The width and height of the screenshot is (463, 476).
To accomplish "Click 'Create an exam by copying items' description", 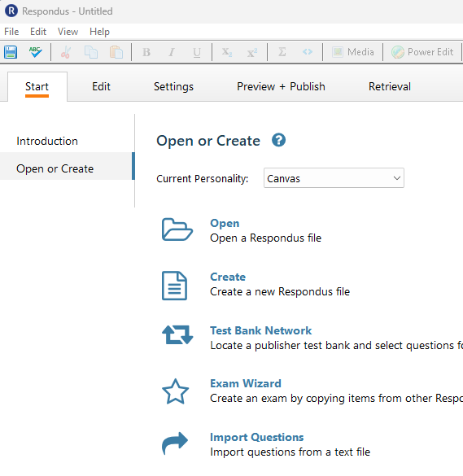I will pos(336,398).
